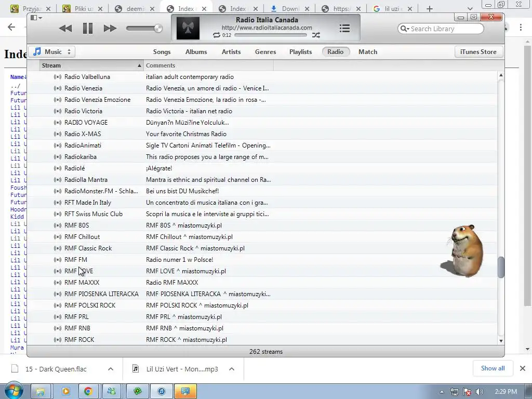Expand options for Lil Uzi Vert mp3 download
This screenshot has width=532, height=399.
point(232,369)
